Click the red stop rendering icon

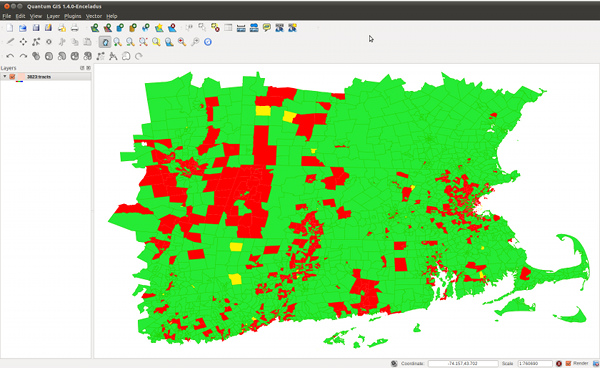[x=559, y=363]
